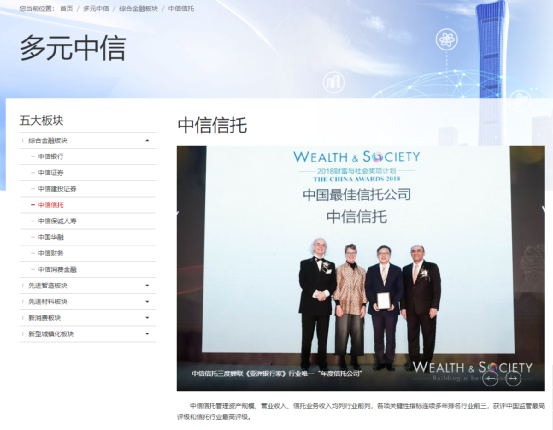The image size is (553, 430).
Task: Collapse the 综合金融板块 section arrow
Action: click(x=147, y=140)
